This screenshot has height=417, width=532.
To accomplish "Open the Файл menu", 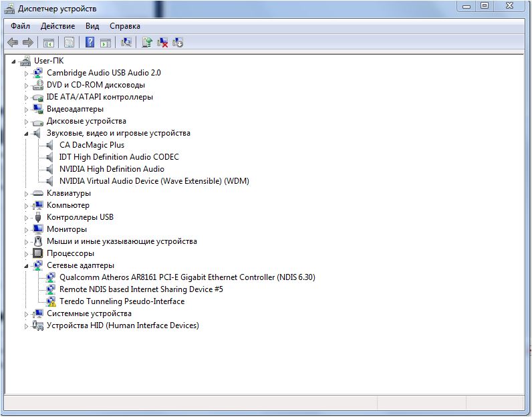I will [x=20, y=26].
